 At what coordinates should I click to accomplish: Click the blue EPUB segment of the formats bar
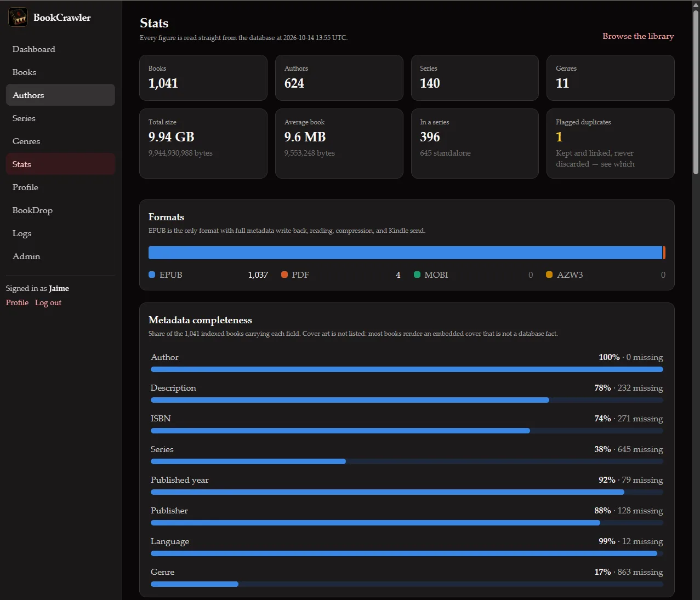click(405, 253)
